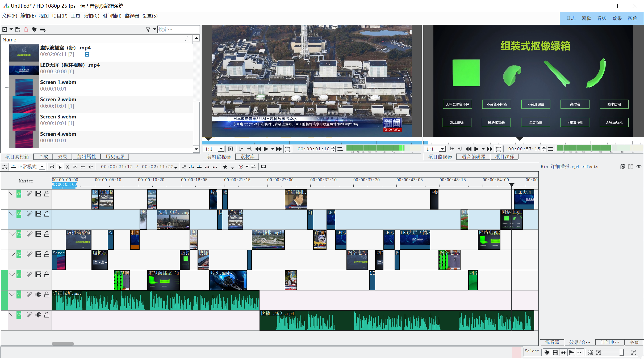The width and height of the screenshot is (644, 359).
Task: Toggle snapping icon in status bar
Action: click(580, 352)
